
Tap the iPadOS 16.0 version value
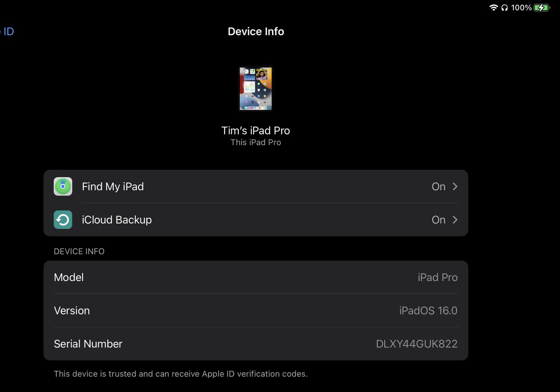(428, 311)
